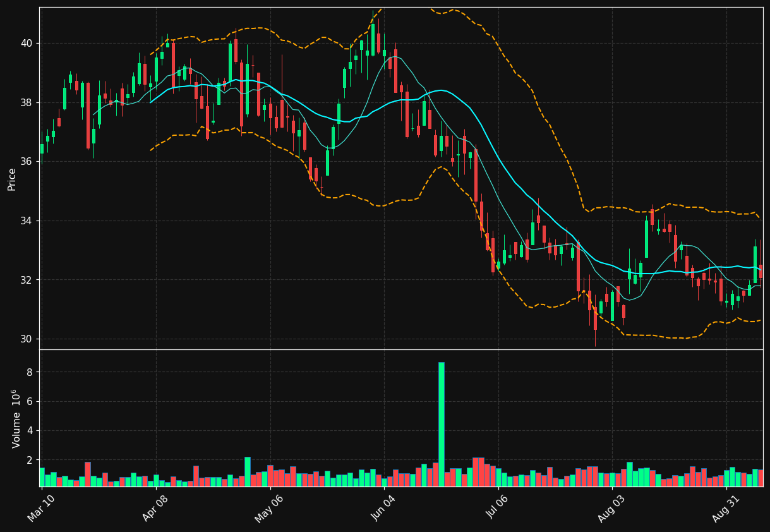Viewport: 770px width, 532px height.
Task: Click the volume axis value 6
Action: [x=31, y=402]
